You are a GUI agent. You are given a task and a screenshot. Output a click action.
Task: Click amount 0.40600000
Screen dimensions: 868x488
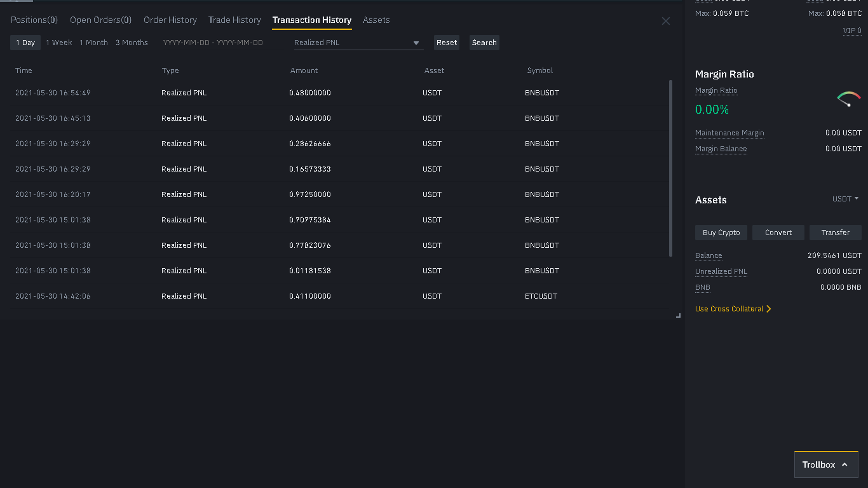point(310,118)
